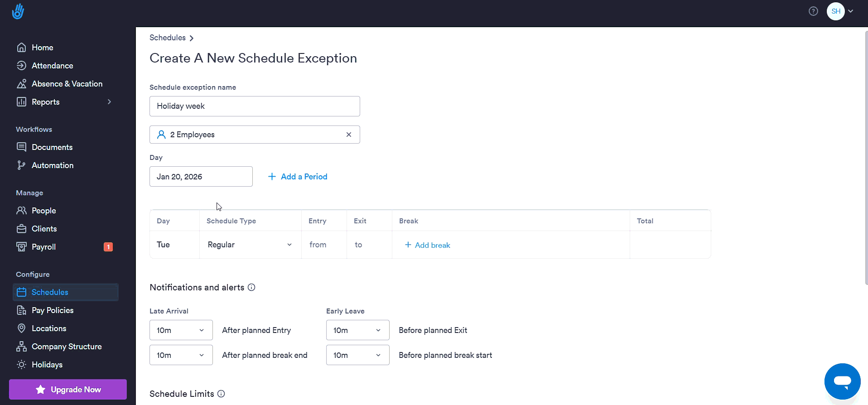Expand Early Leave before planned Exit dropdown

[358, 330]
